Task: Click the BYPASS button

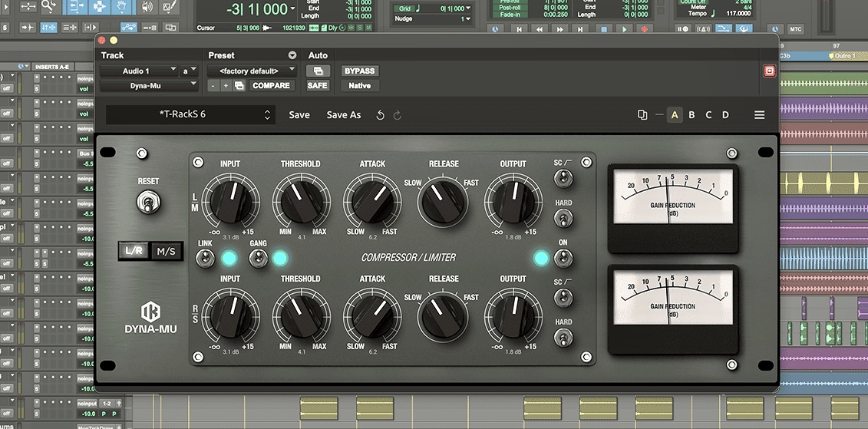Action: point(360,71)
